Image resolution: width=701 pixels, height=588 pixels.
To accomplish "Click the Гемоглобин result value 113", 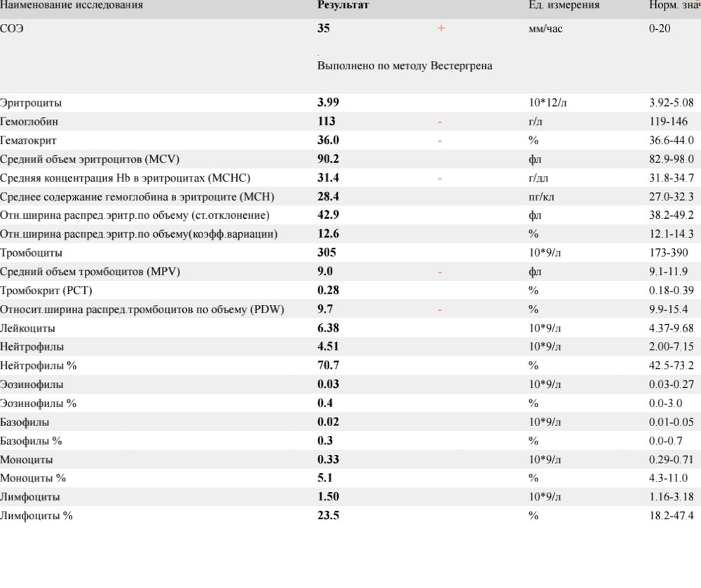I will (327, 121).
